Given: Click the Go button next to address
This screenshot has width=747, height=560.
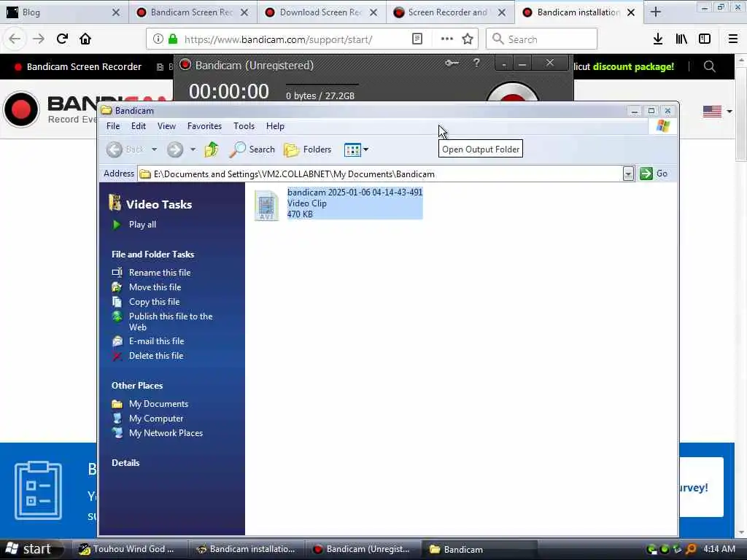Looking at the screenshot, I should click(654, 174).
